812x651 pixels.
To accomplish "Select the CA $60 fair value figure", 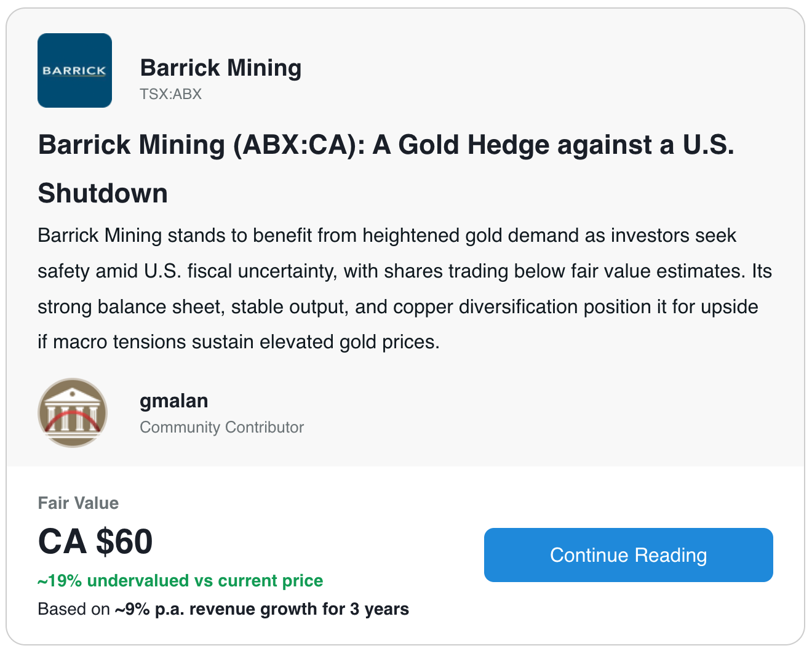I will point(95,541).
